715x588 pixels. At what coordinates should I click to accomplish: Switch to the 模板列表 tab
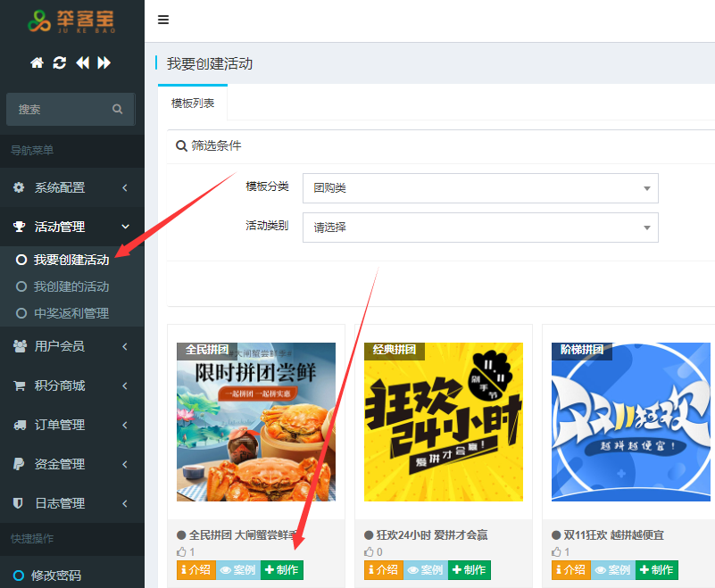(x=193, y=103)
